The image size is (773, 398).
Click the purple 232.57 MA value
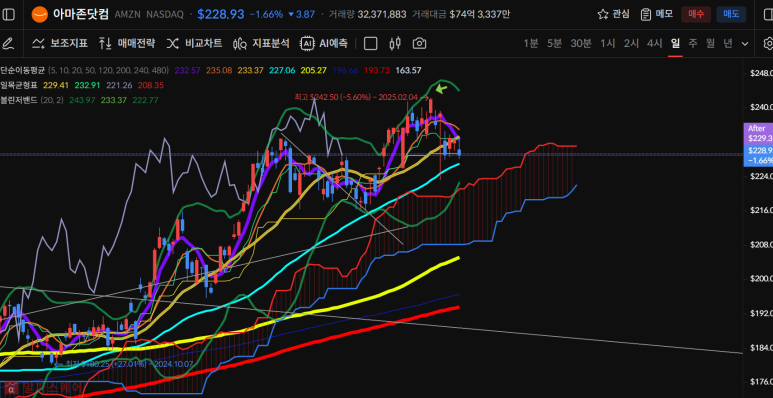pos(186,71)
